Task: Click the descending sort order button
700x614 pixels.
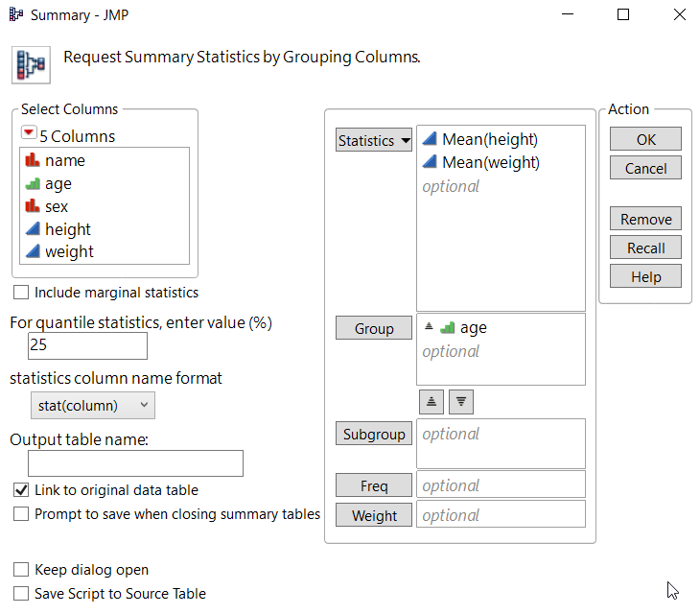Action: (x=461, y=401)
